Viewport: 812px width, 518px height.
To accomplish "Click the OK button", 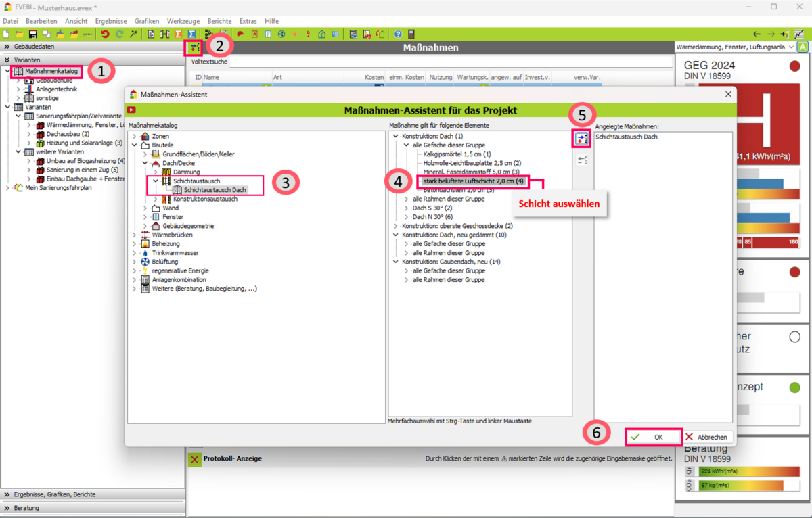I will 653,438.
